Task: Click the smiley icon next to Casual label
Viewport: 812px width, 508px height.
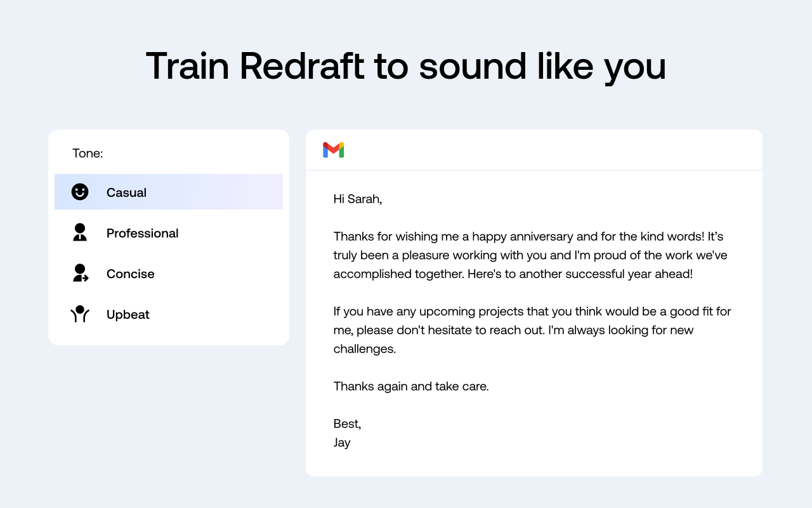Action: coord(80,191)
